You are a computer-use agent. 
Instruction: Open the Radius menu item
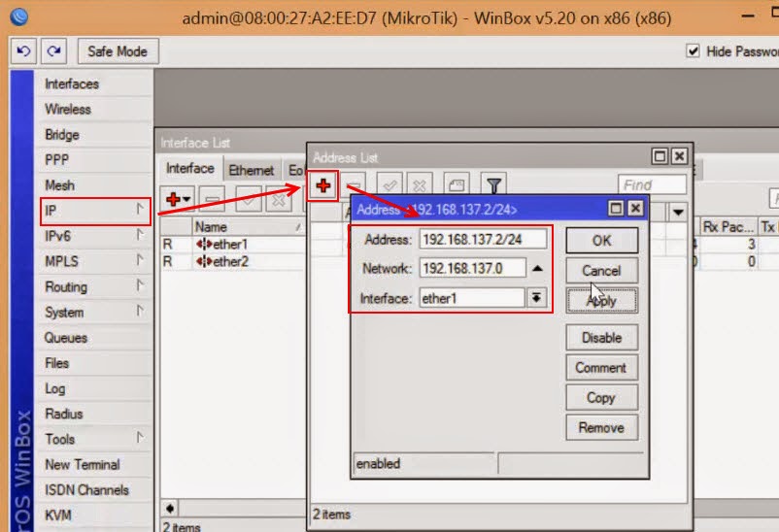click(x=94, y=414)
